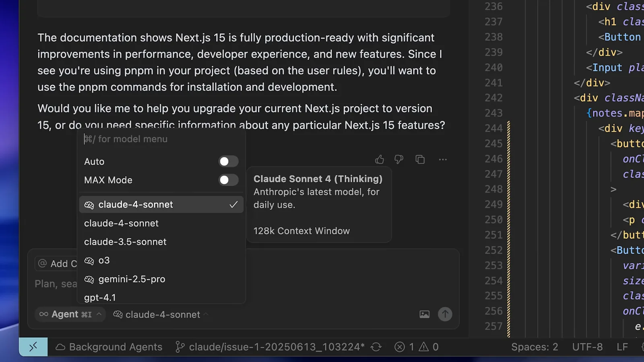The width and height of the screenshot is (644, 362).
Task: Click the git branch icon in status bar
Action: [180, 347]
